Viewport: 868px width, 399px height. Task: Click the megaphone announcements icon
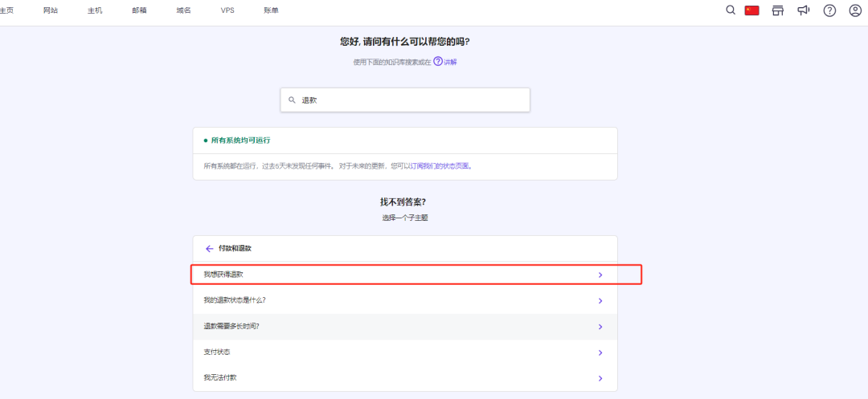click(803, 10)
